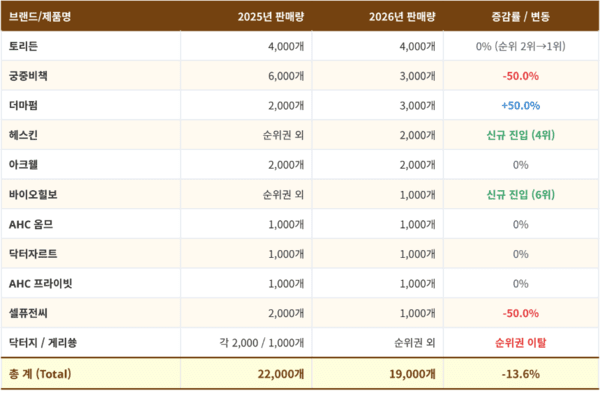The height and width of the screenshot is (393, 600).
Task: Click the total -13.6% change value
Action: point(521,373)
